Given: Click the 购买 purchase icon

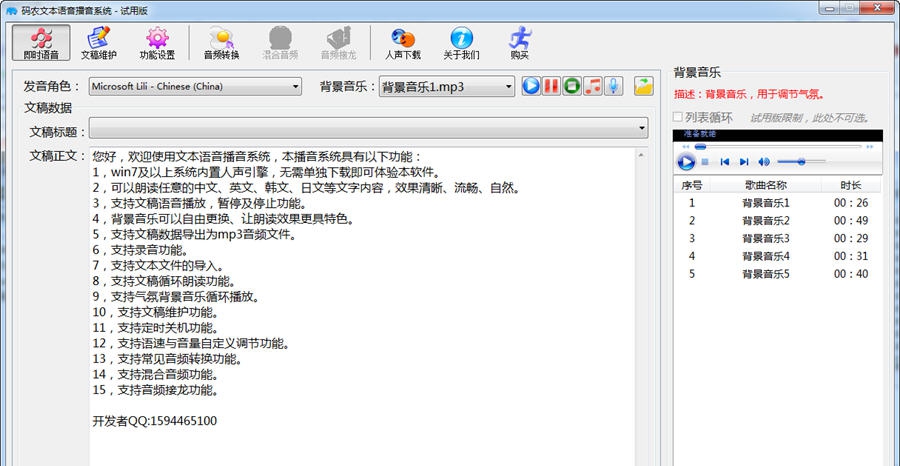Looking at the screenshot, I should tap(520, 42).
